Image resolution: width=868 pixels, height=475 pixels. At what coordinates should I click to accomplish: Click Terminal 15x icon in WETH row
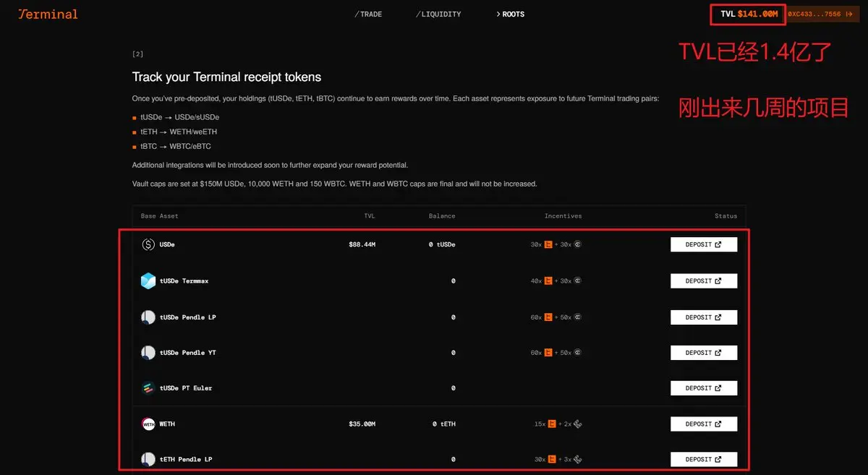point(552,424)
